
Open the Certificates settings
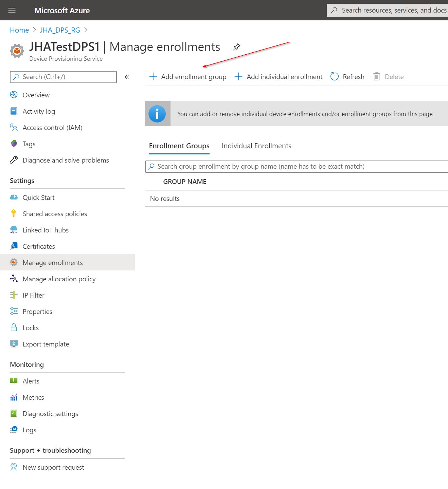[x=38, y=246]
